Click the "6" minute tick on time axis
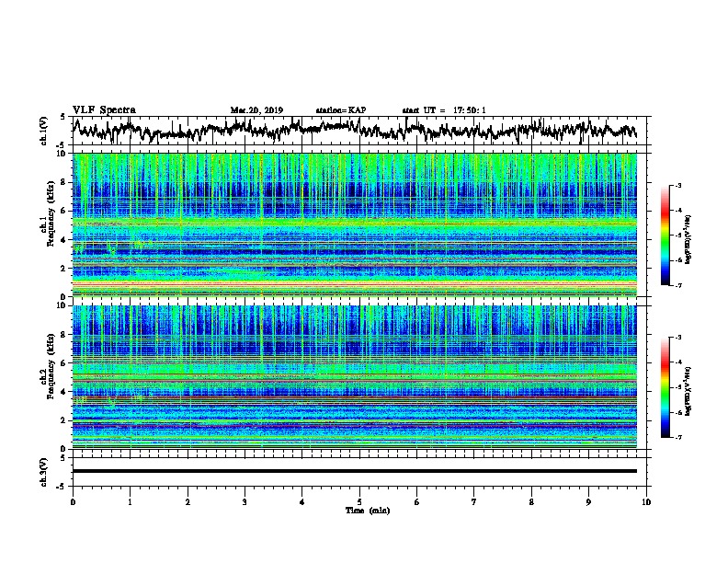This screenshot has width=728, height=563. [x=417, y=502]
